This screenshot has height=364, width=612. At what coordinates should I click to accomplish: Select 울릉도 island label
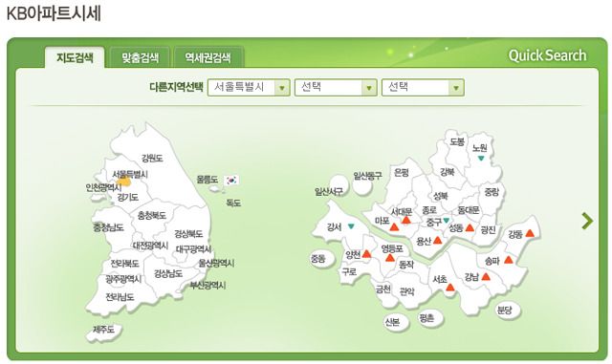point(208,180)
